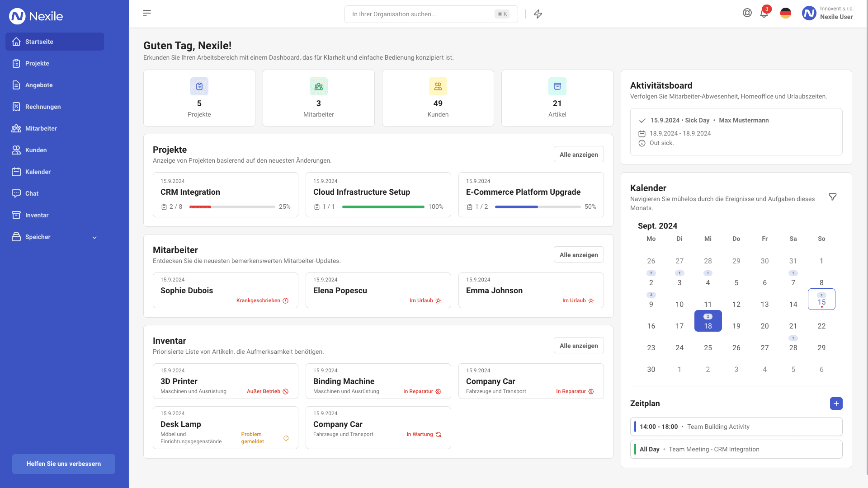The height and width of the screenshot is (488, 868).
Task: Click the Mitarbeiter sidebar icon
Action: coord(16,128)
